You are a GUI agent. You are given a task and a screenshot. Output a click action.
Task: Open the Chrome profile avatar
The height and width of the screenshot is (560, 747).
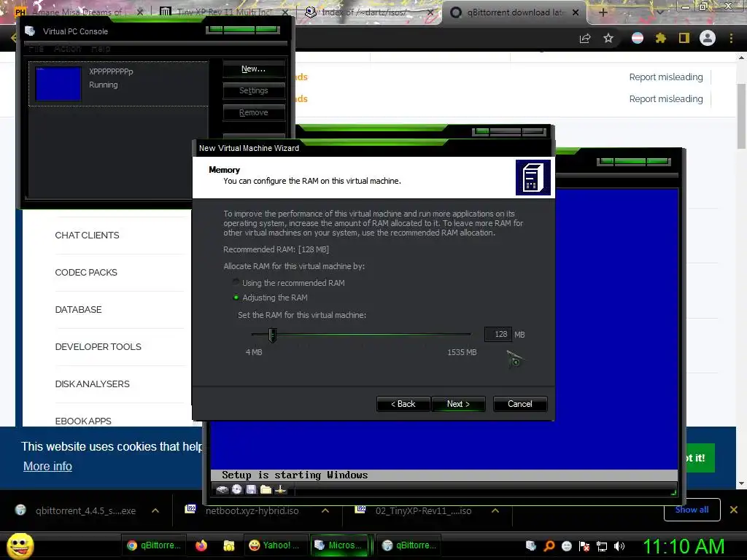pos(708,38)
